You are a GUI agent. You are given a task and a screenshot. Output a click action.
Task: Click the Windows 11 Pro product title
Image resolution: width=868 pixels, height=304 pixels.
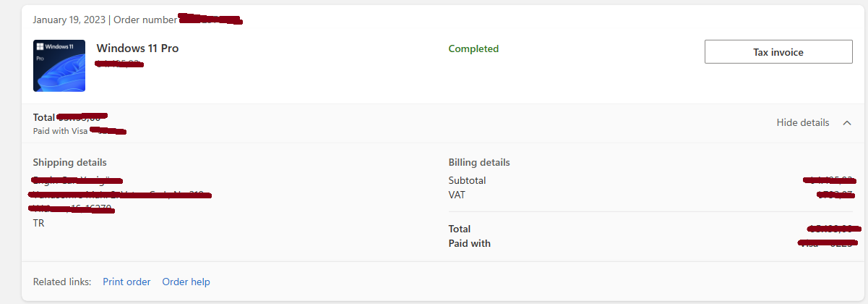[137, 48]
